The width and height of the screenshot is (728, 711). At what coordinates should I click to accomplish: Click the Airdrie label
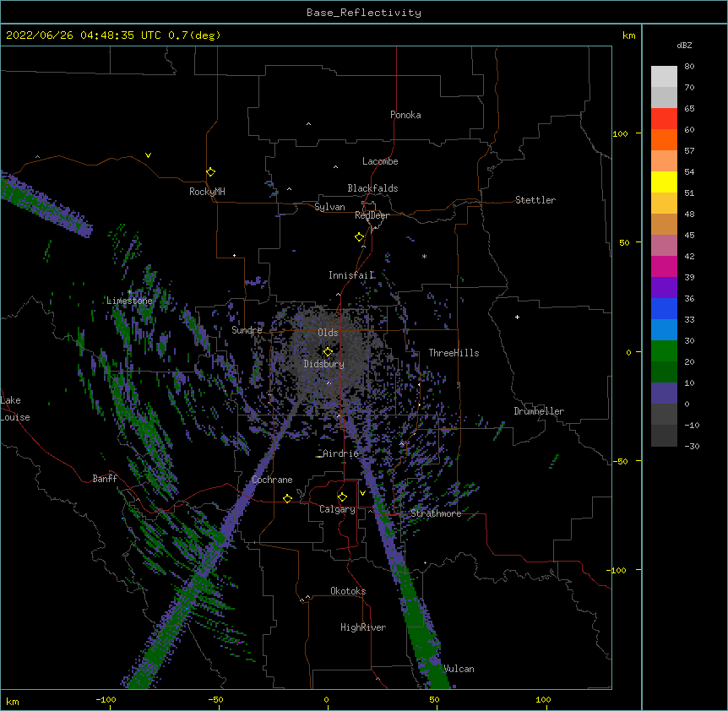pyautogui.click(x=341, y=453)
